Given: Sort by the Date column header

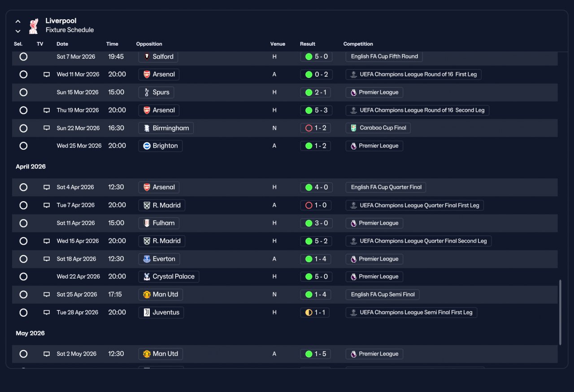Looking at the screenshot, I should [x=62, y=44].
